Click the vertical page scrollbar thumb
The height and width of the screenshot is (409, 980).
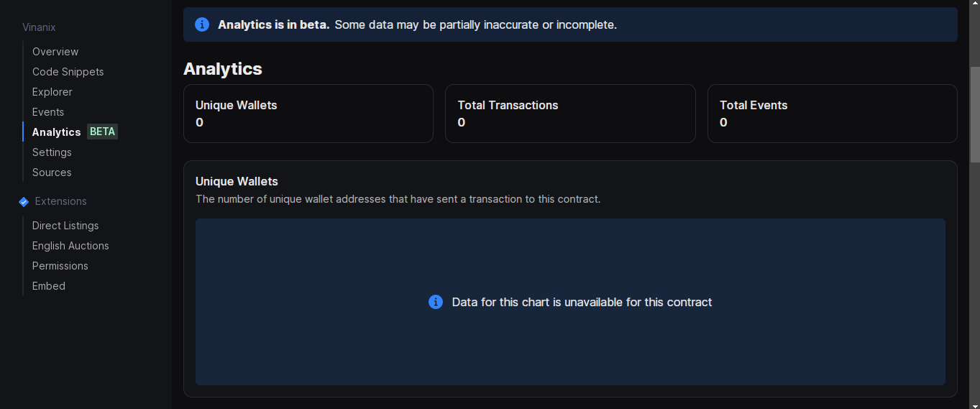pos(975,114)
